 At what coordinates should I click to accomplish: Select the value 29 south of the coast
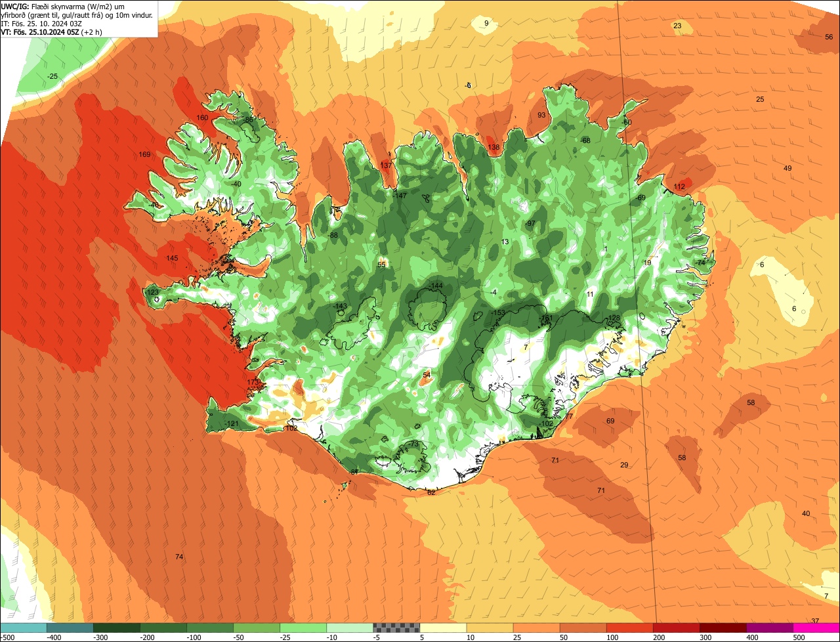click(x=624, y=465)
